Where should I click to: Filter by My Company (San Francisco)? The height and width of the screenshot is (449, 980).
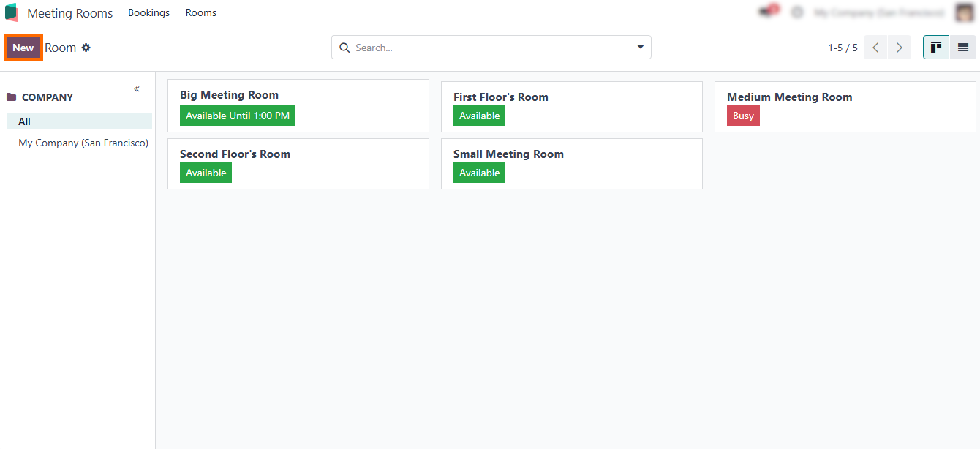pyautogui.click(x=83, y=143)
